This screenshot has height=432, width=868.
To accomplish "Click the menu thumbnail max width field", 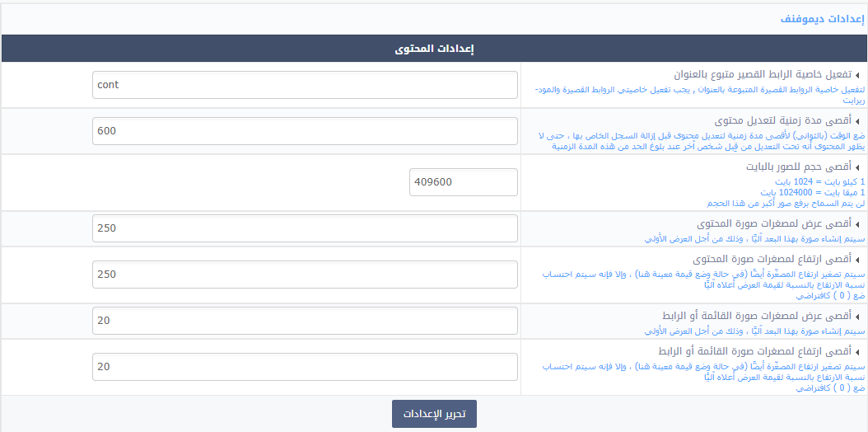I will click(x=305, y=321).
